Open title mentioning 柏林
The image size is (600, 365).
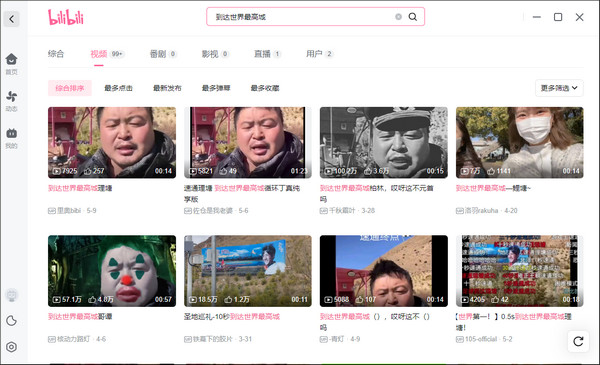click(377, 193)
